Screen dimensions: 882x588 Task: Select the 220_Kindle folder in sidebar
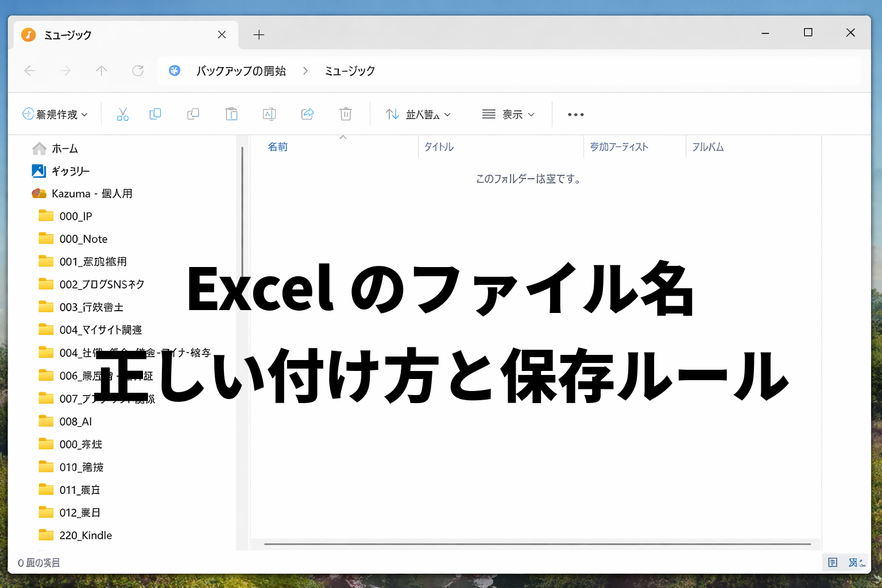click(86, 535)
